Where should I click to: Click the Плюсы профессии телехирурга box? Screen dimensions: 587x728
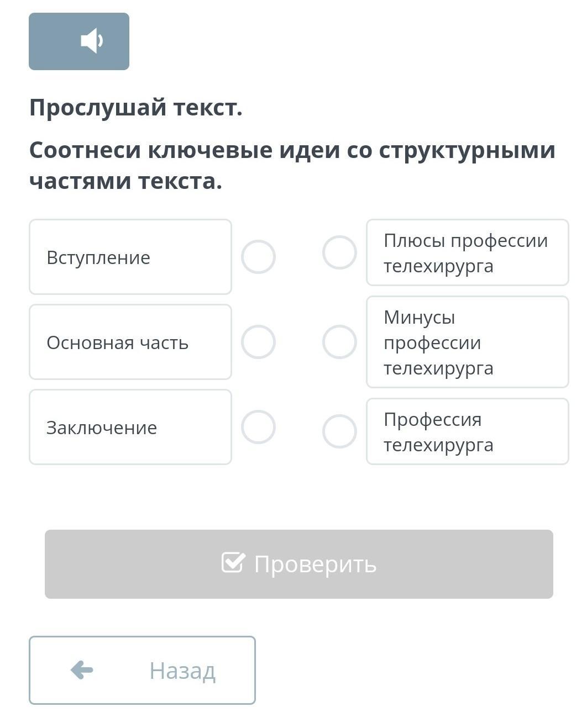coord(467,252)
